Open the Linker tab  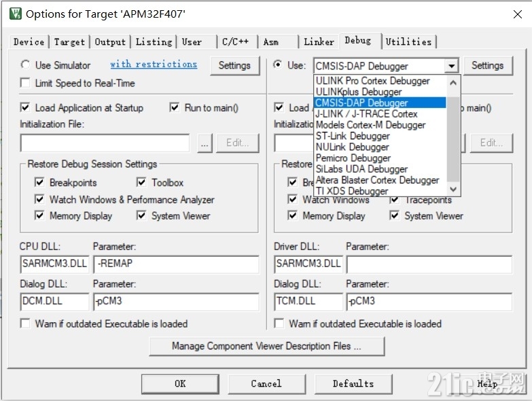coord(319,42)
